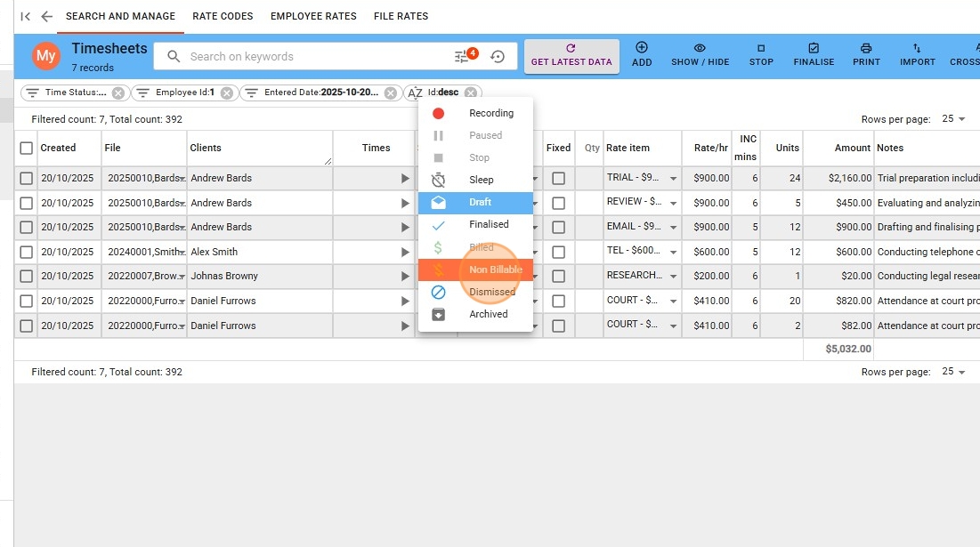Click the My avatar icon
Viewport: 980px width, 547px height.
[45, 55]
